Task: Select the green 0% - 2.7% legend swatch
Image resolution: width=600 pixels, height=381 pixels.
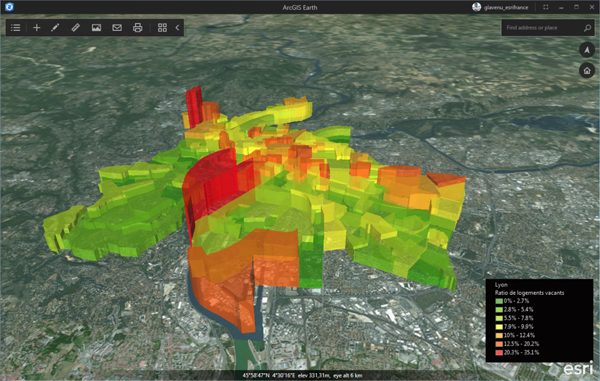Action: (x=499, y=301)
